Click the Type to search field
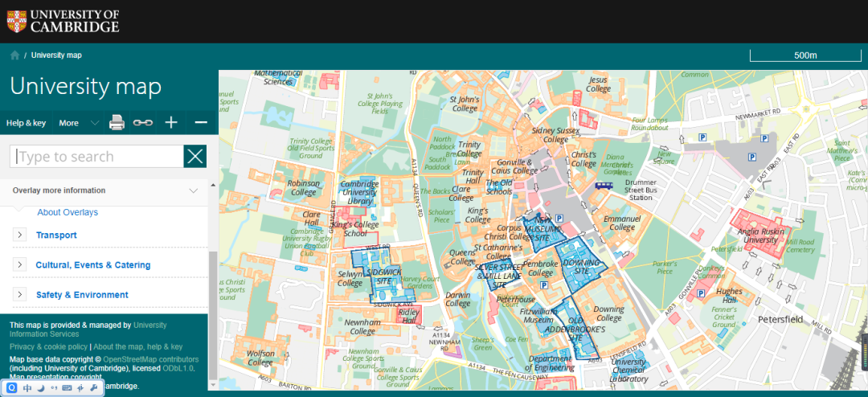The image size is (868, 397). click(x=96, y=157)
